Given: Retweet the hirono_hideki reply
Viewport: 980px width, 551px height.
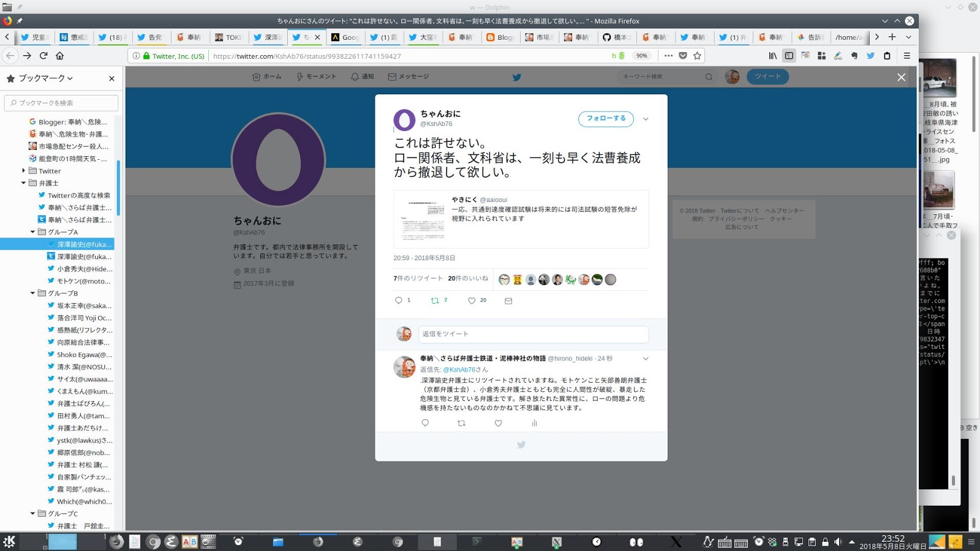Looking at the screenshot, I should click(x=462, y=423).
